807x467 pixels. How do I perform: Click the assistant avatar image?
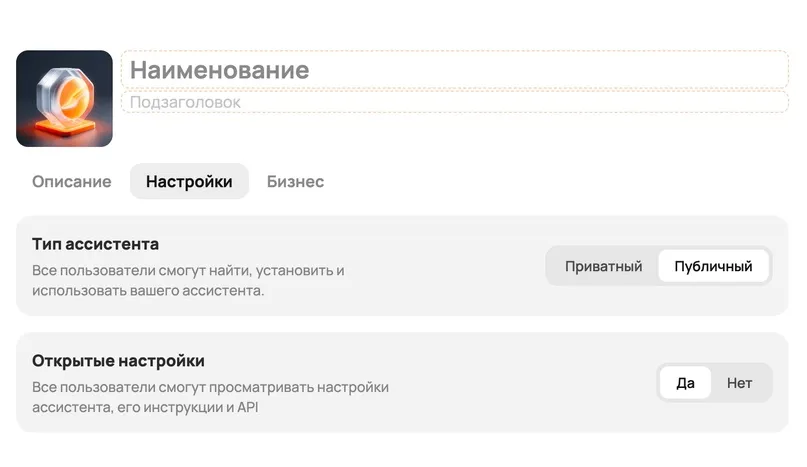click(64, 98)
